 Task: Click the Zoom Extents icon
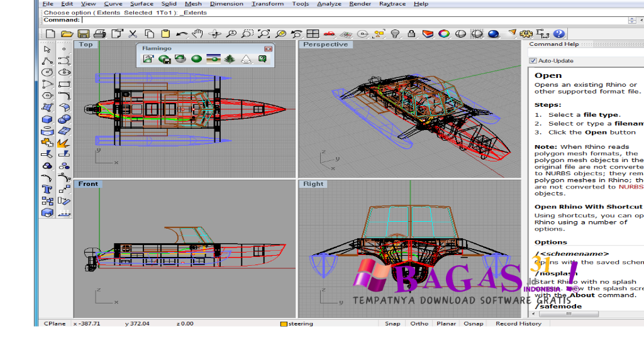point(264,34)
